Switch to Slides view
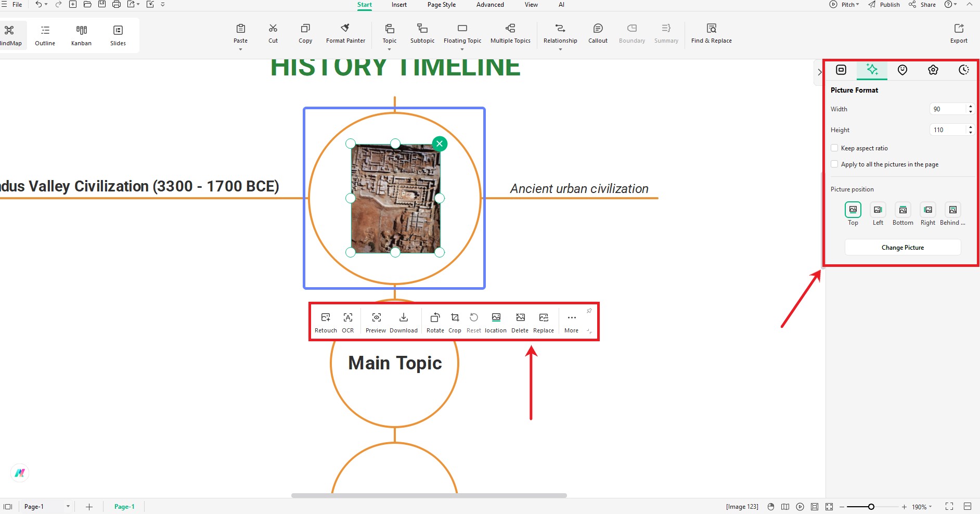The width and height of the screenshot is (980, 514). 118,35
